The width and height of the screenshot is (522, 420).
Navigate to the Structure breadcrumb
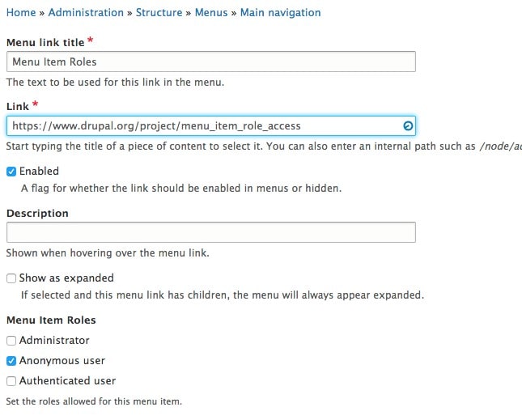159,13
